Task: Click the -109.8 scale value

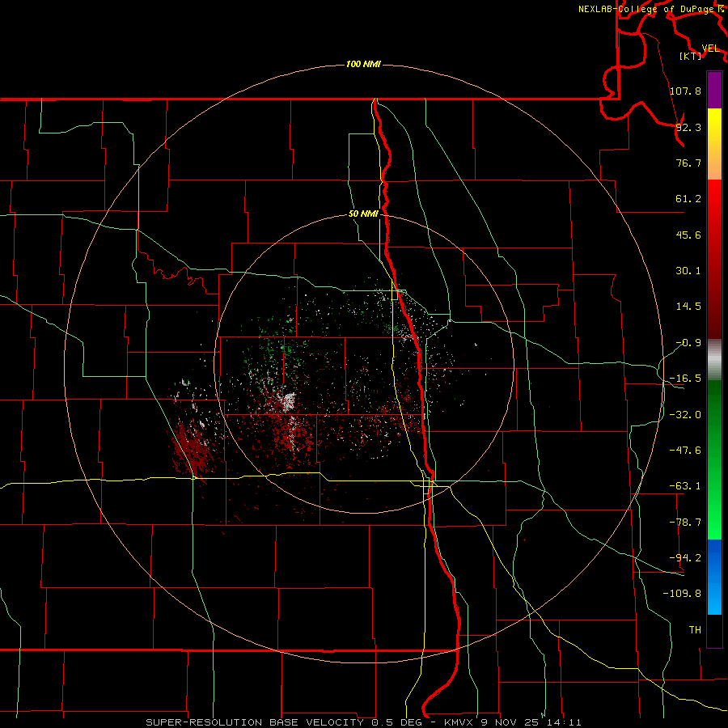Action: (682, 594)
